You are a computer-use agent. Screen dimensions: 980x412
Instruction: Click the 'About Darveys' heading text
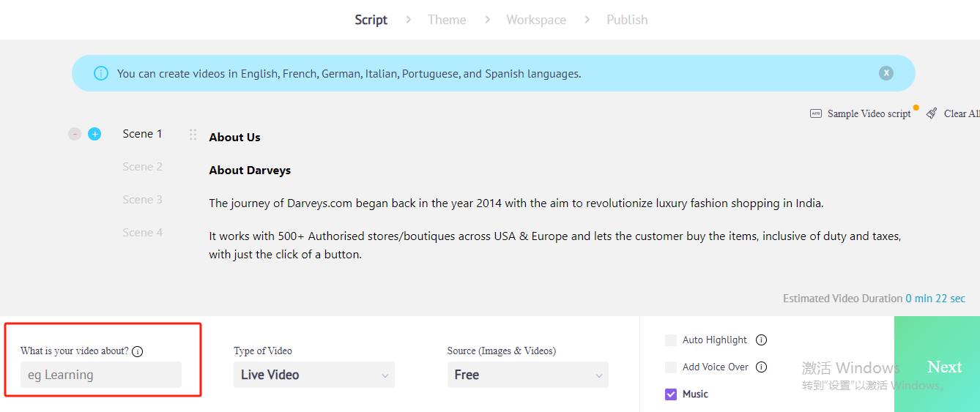click(x=250, y=170)
